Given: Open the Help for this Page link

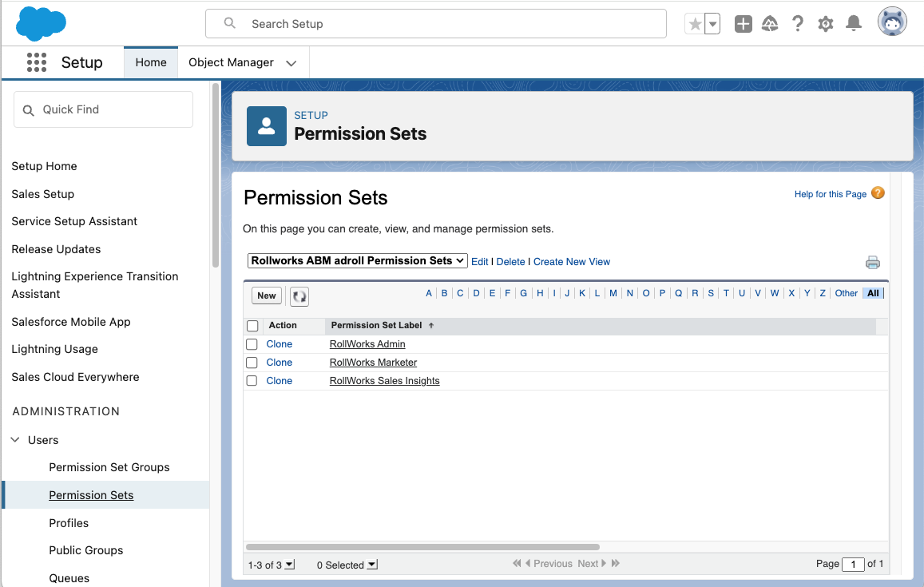Looking at the screenshot, I should click(831, 194).
